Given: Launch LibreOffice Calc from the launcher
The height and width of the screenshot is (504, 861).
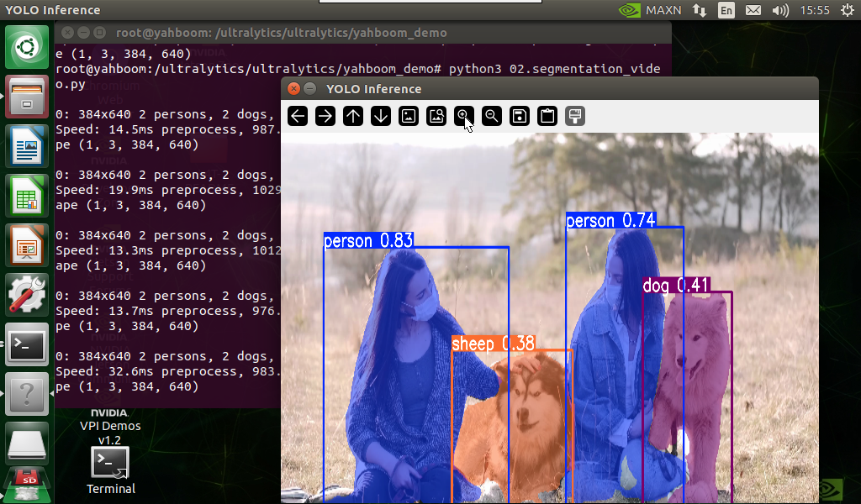Looking at the screenshot, I should click(27, 196).
